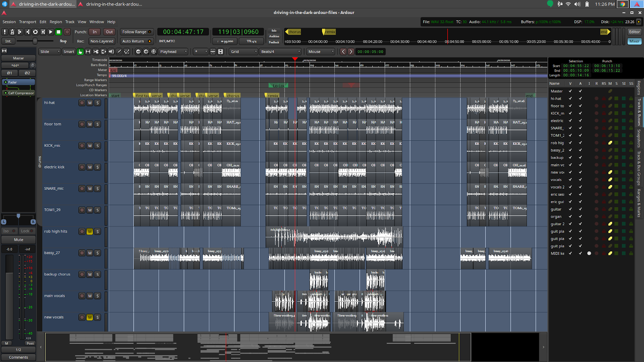Switch to the Snapshots side tab
The width and height of the screenshot is (644, 362).
pyautogui.click(x=639, y=138)
